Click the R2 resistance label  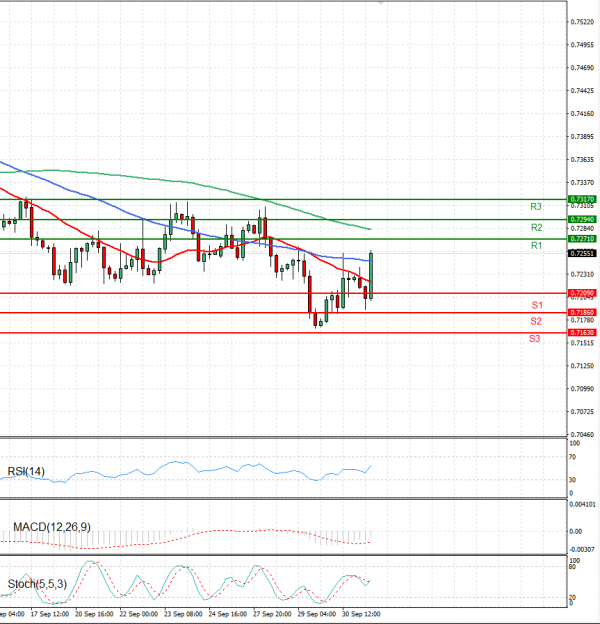tap(536, 228)
